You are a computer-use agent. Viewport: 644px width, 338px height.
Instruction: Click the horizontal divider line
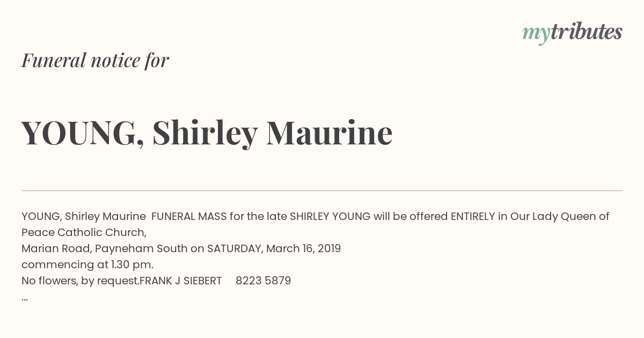pos(322,190)
